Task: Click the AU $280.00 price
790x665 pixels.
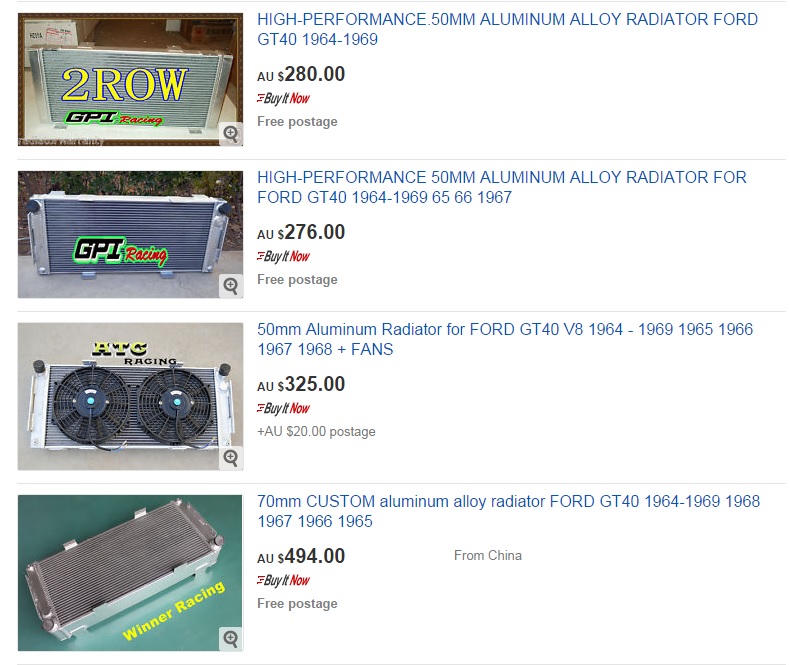Action: 301,74
